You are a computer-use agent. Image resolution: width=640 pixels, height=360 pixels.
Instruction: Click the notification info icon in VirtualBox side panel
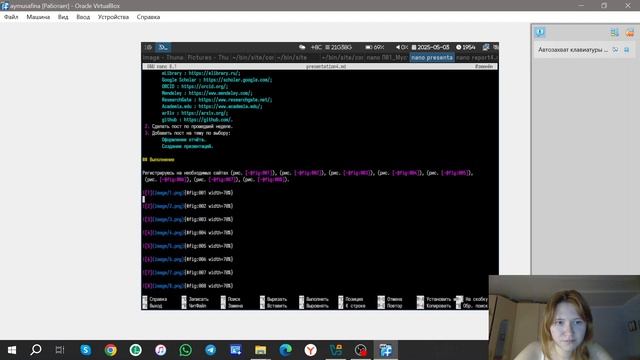pos(540,32)
